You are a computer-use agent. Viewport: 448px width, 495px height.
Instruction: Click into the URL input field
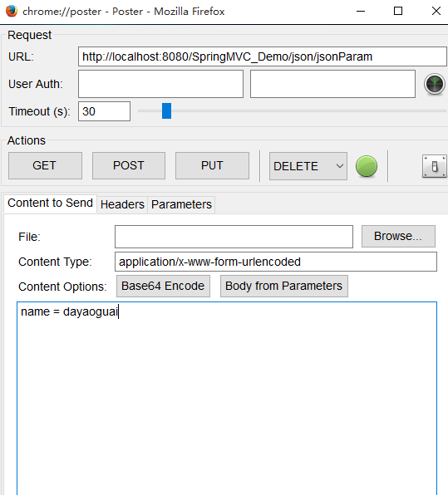(x=262, y=56)
